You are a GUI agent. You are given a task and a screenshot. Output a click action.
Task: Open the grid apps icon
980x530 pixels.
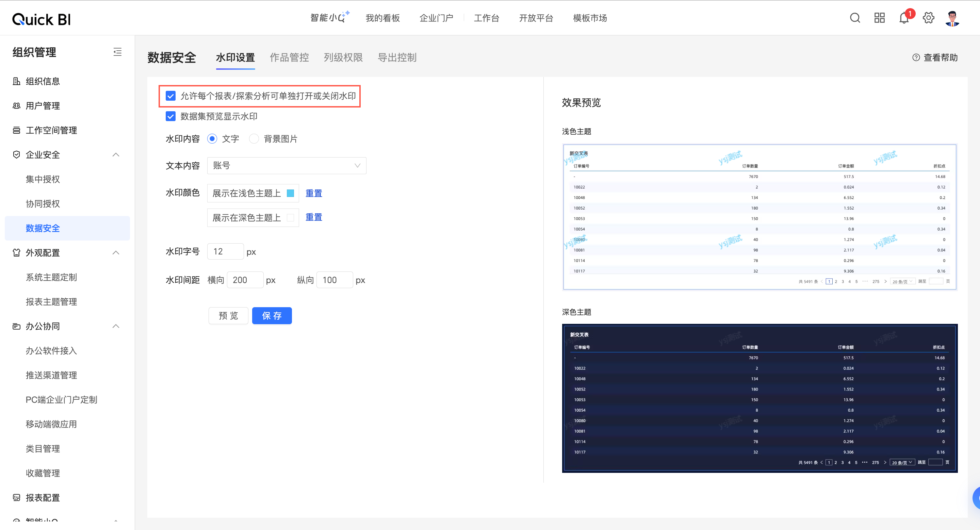point(879,18)
